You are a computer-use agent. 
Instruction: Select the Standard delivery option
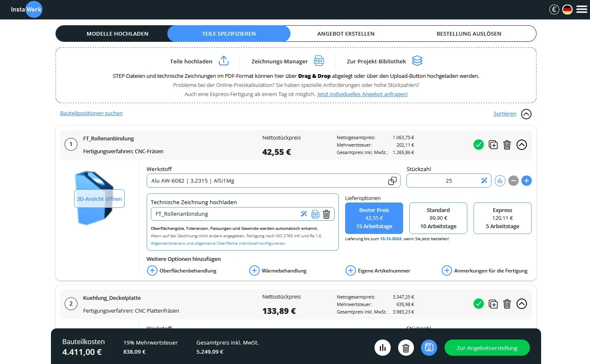click(438, 218)
